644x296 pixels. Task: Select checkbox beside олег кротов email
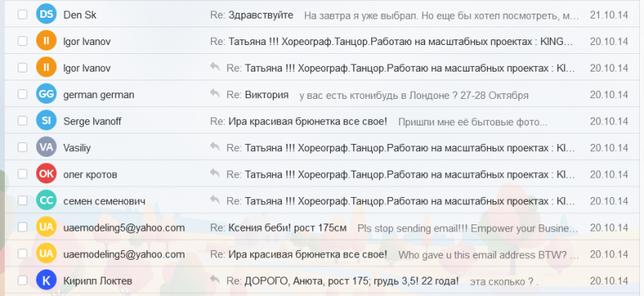click(23, 174)
